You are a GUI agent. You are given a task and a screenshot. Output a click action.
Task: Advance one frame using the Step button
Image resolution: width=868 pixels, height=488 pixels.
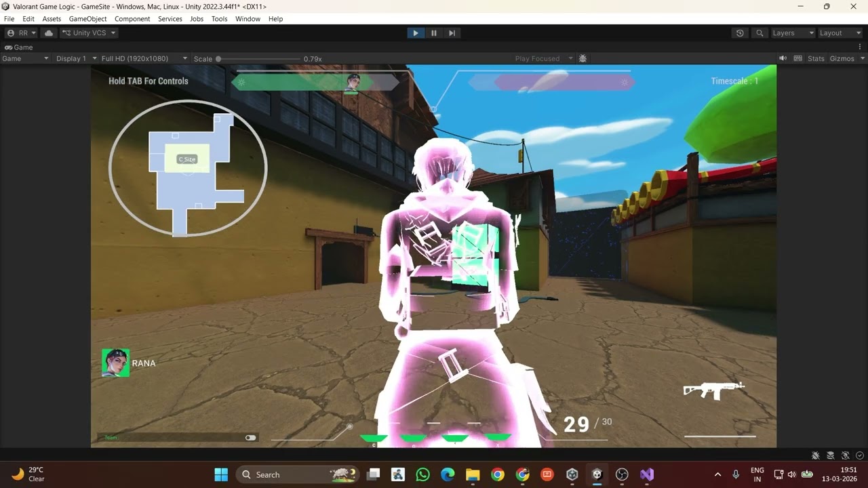point(452,33)
